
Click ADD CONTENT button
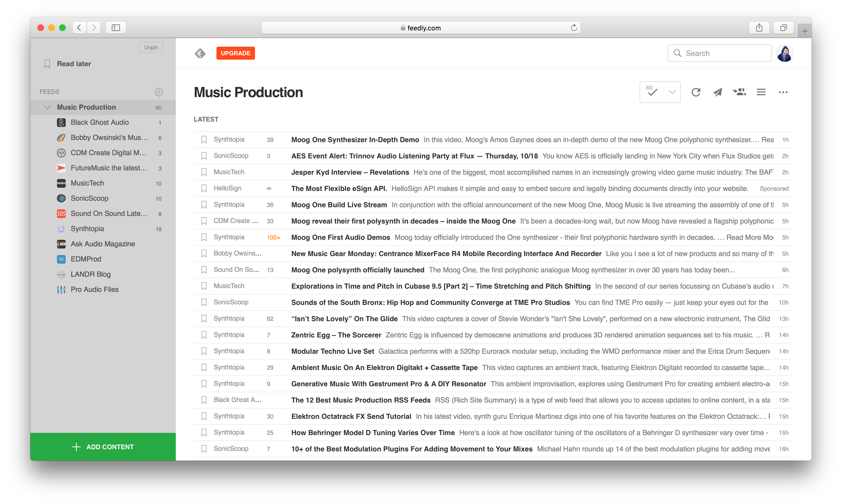tap(103, 447)
